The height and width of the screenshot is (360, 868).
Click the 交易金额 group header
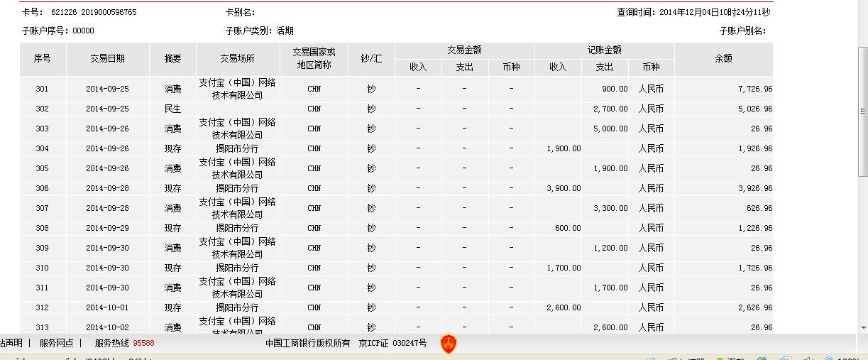[x=464, y=50]
